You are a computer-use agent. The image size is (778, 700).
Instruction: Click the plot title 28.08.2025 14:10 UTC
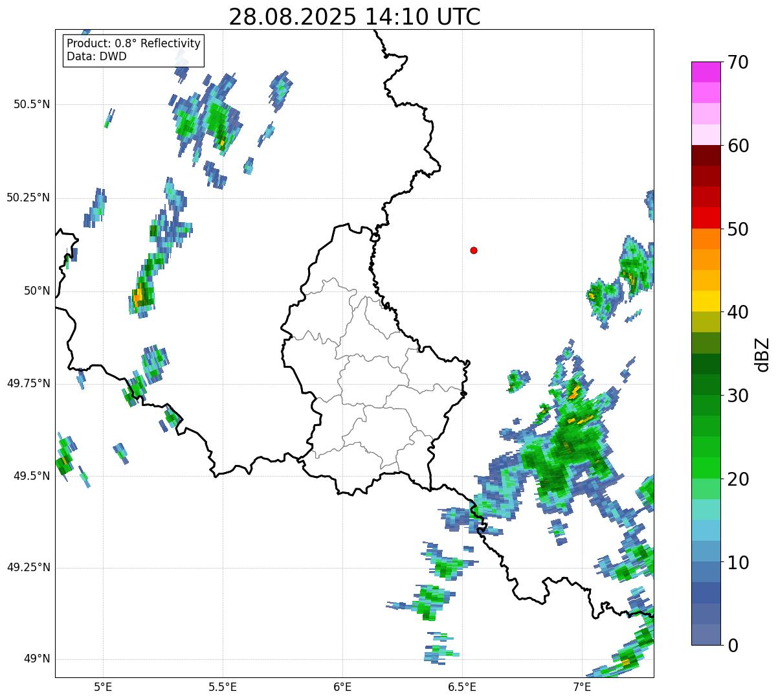(x=355, y=17)
